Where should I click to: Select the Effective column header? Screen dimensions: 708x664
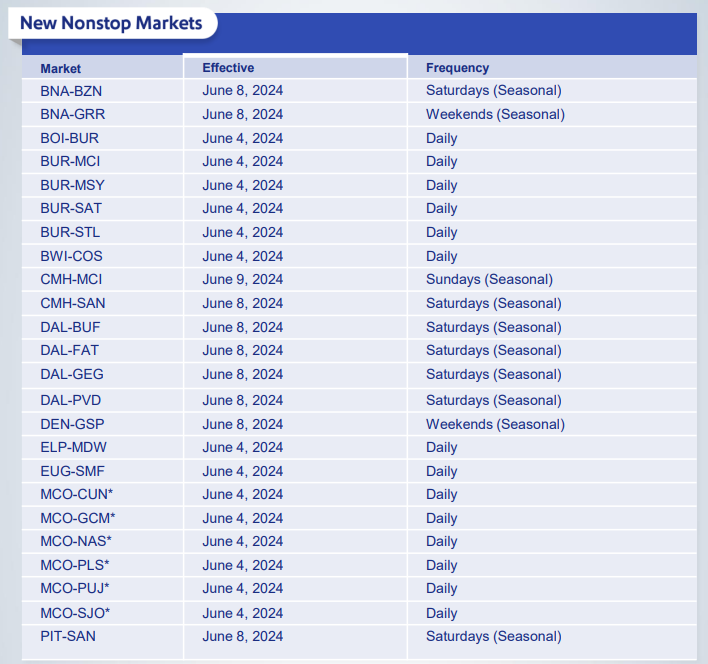[228, 68]
